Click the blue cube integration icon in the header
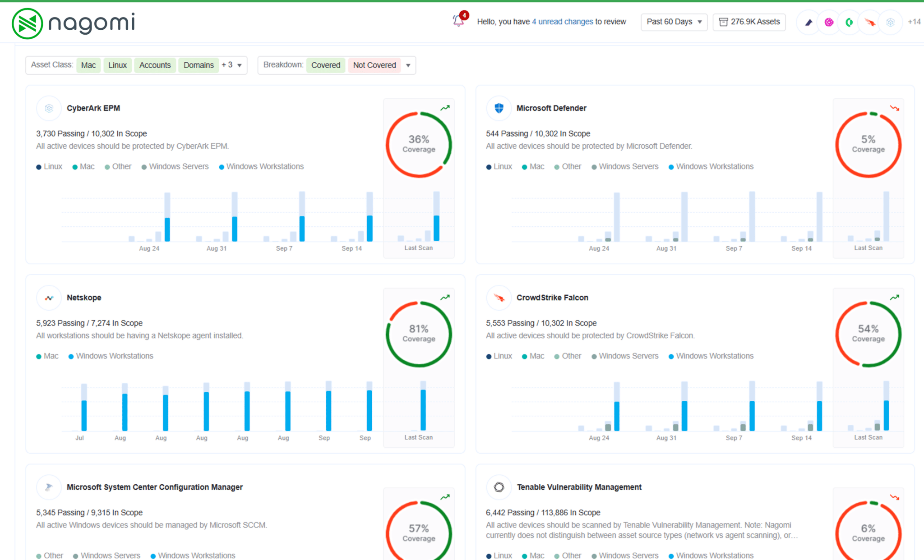Image resolution: width=924 pixels, height=560 pixels. 890,22
